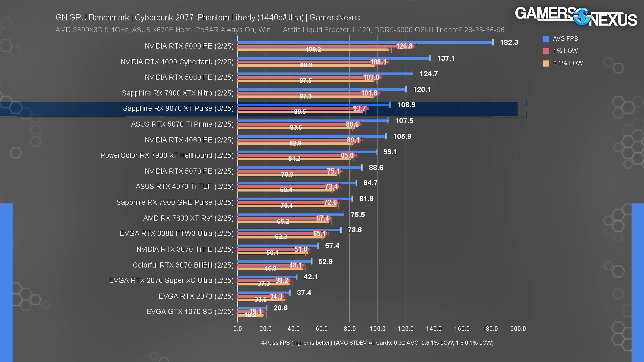
Task: Click the EVGA RTX 2070 Super XC Ultra label
Action: (x=171, y=281)
